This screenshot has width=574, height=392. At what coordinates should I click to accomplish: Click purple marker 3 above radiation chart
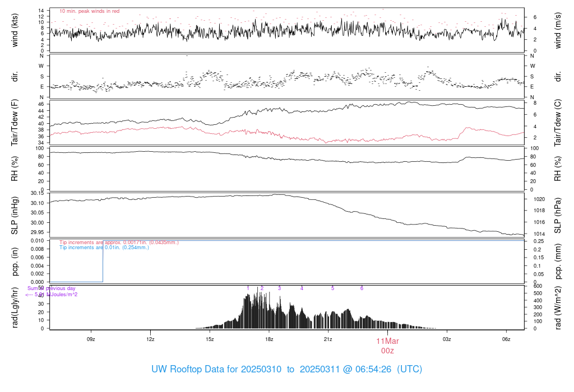tap(279, 288)
